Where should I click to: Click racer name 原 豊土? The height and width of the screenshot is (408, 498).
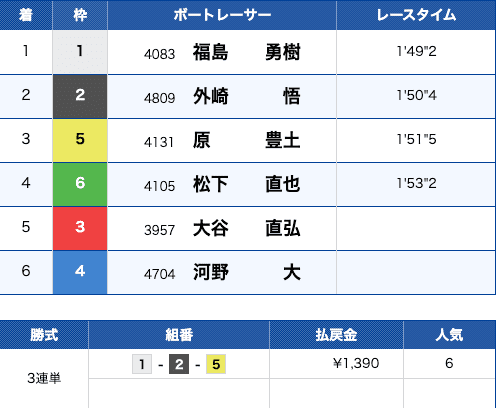pos(247,140)
